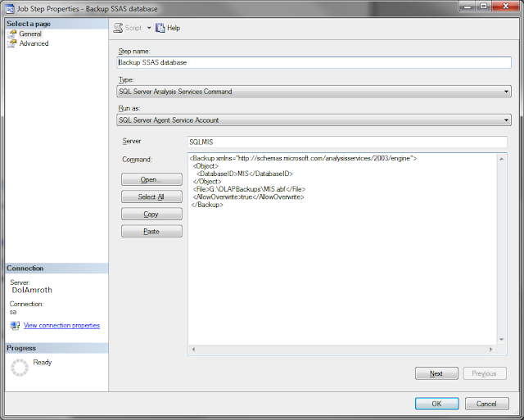Screen dimensions: 524x420
Task: Click the Help book icon
Action: tap(160, 28)
